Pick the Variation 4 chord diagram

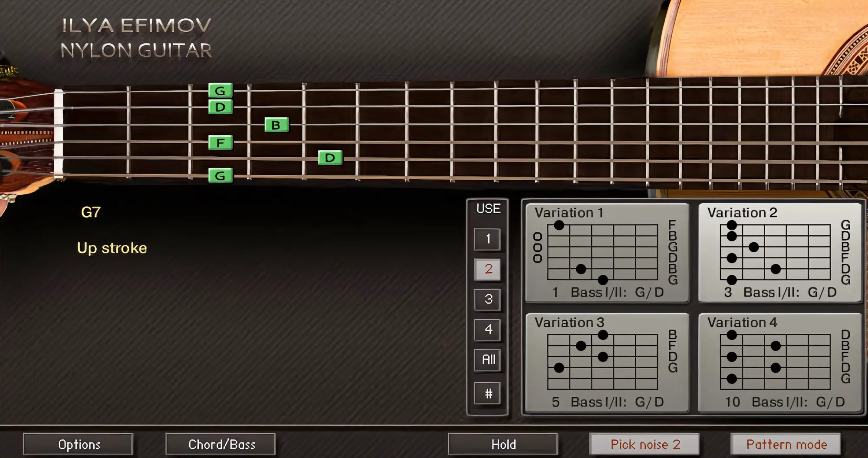coord(779,362)
